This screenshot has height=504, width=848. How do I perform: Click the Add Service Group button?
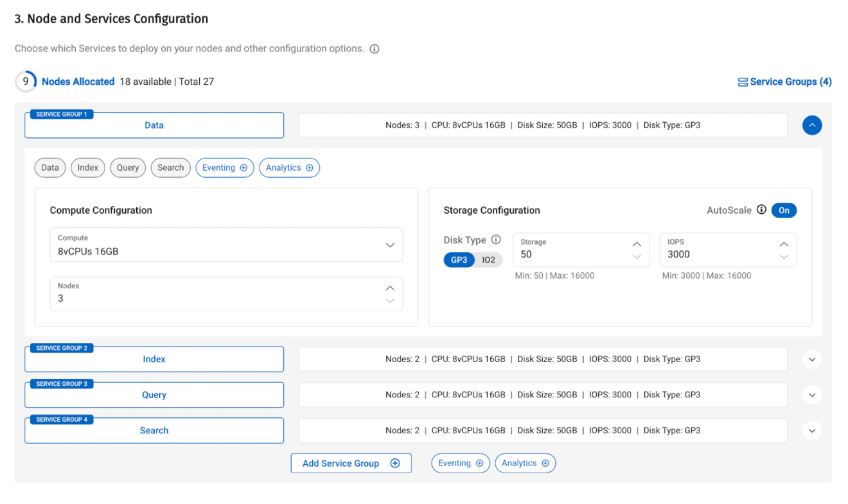[x=351, y=463]
